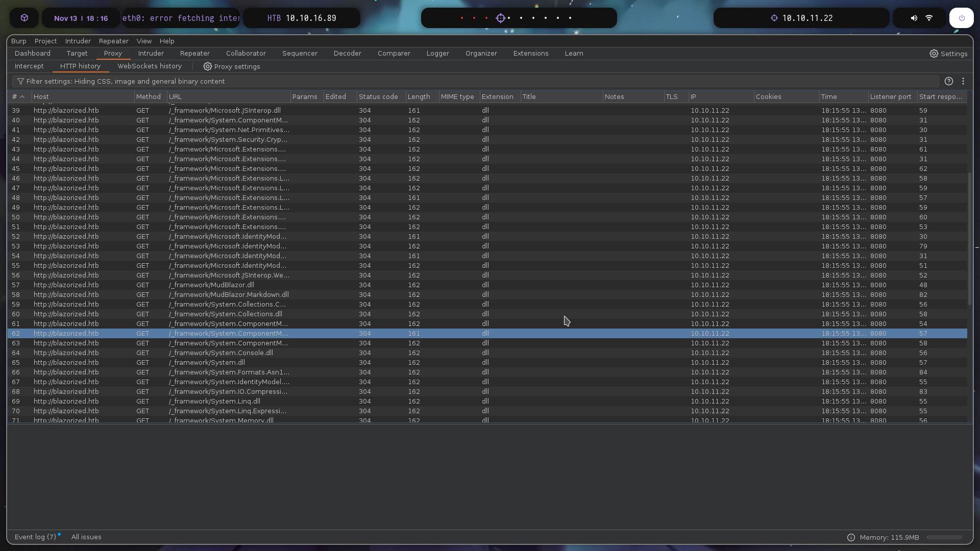Image resolution: width=980 pixels, height=551 pixels.
Task: Switch to the Comparer tab
Action: pos(394,53)
